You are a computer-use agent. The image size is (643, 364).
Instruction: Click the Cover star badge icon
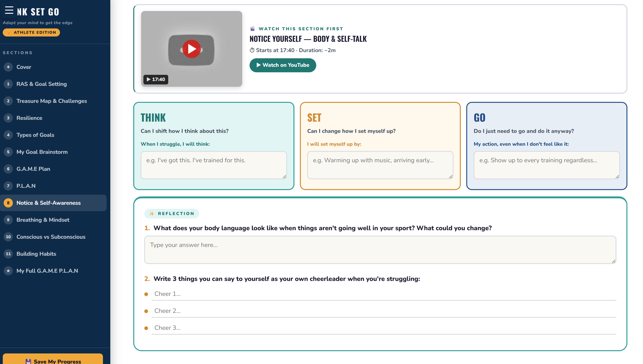click(8, 67)
